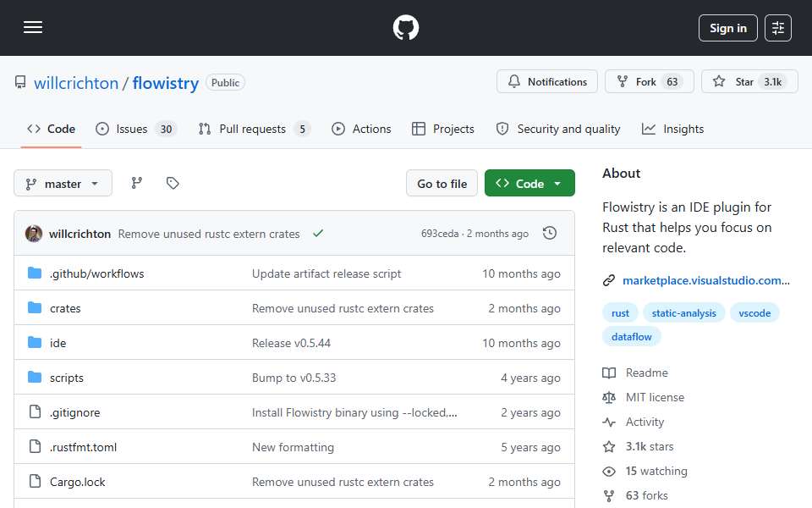Click the Go to file button

pos(442,183)
